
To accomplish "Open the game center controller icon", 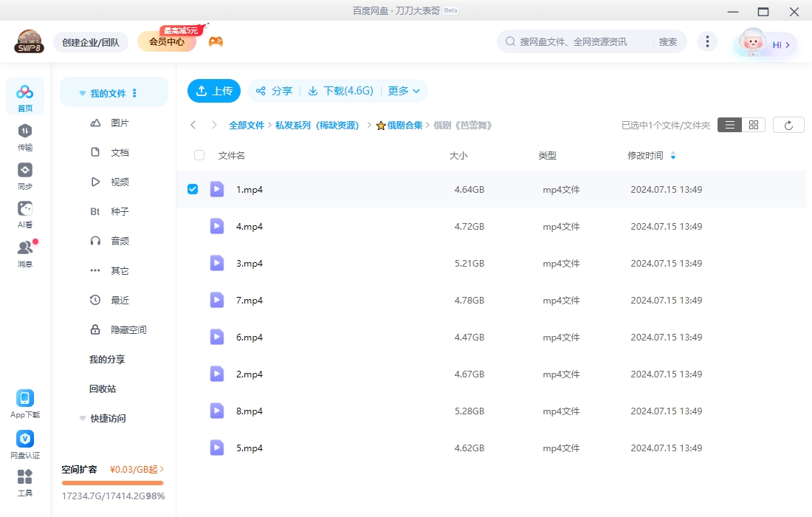I will tap(216, 40).
